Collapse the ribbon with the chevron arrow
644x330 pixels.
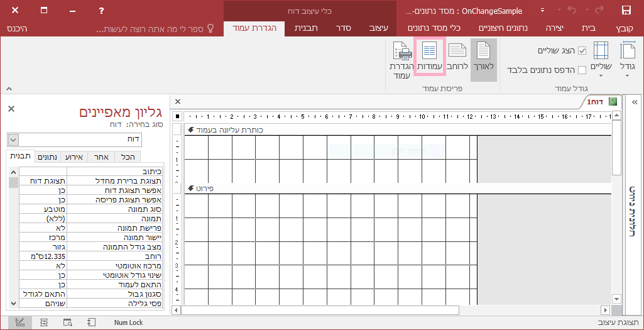pos(9,89)
